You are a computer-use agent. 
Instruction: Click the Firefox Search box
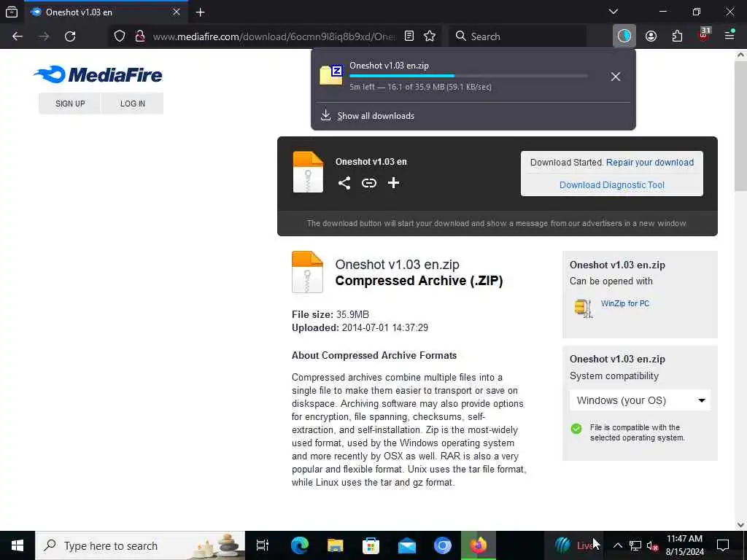[517, 36]
